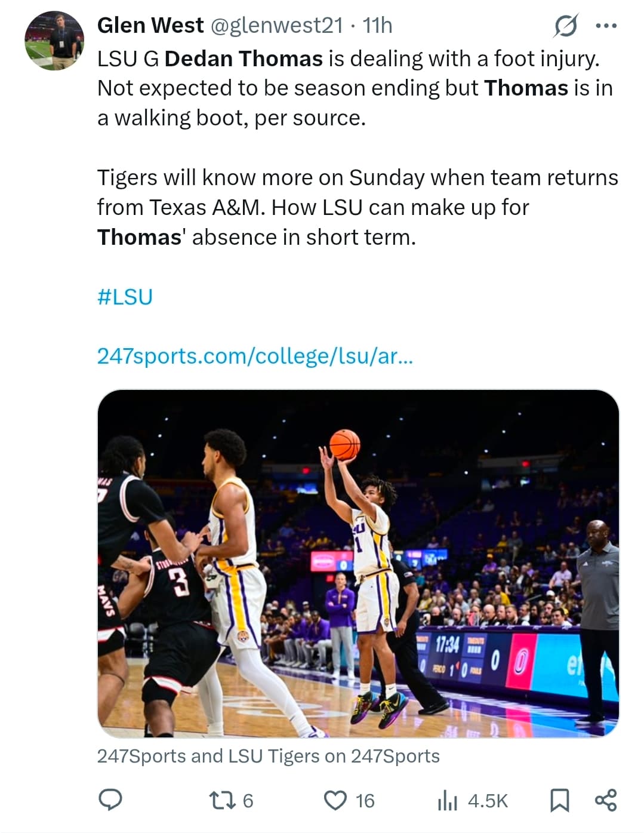Toggle the heart like icon
The width and height of the screenshot is (644, 833).
point(335,800)
